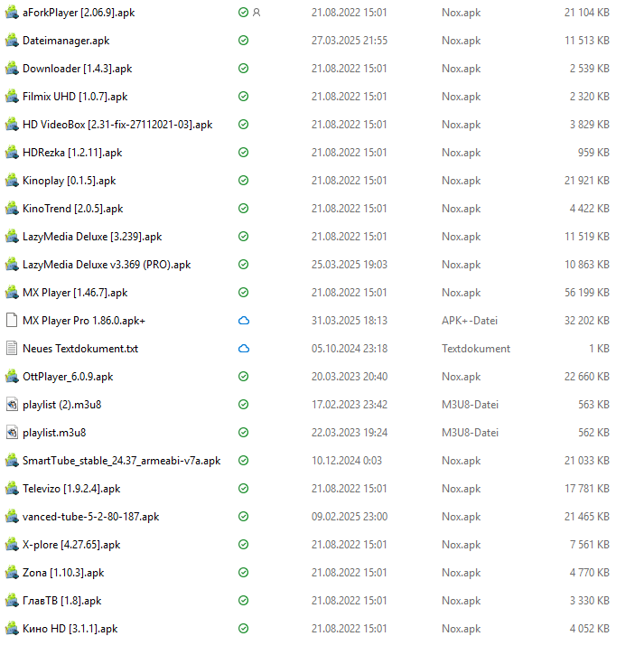Image resolution: width=644 pixels, height=655 pixels.
Task: Select the vanced-tube-5-2-80-187.apk file
Action: [x=90, y=517]
